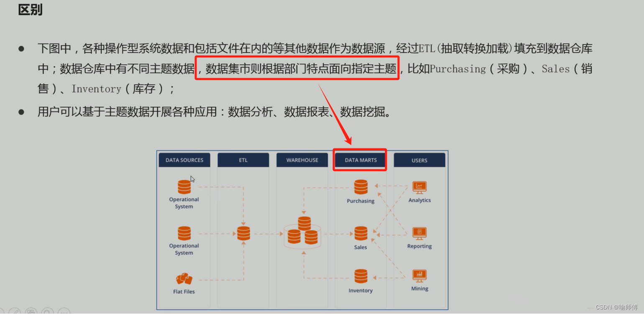The image size is (644, 314).
Task: Click the Inventory label in the diagram
Action: tap(360, 291)
